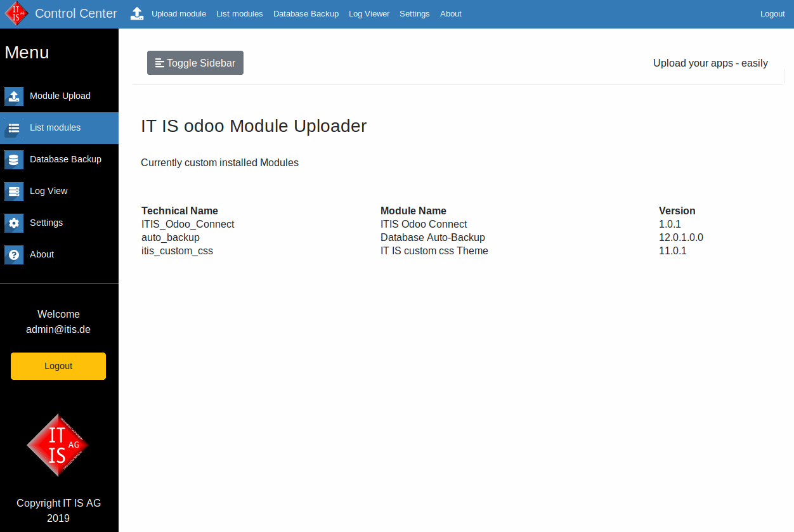Click the List modules sidebar icon
The height and width of the screenshot is (532, 794).
pyautogui.click(x=14, y=127)
